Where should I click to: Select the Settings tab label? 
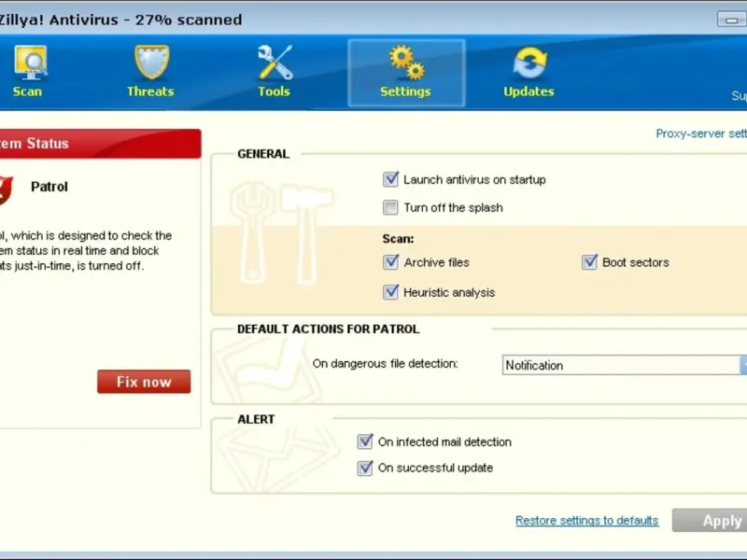[405, 91]
